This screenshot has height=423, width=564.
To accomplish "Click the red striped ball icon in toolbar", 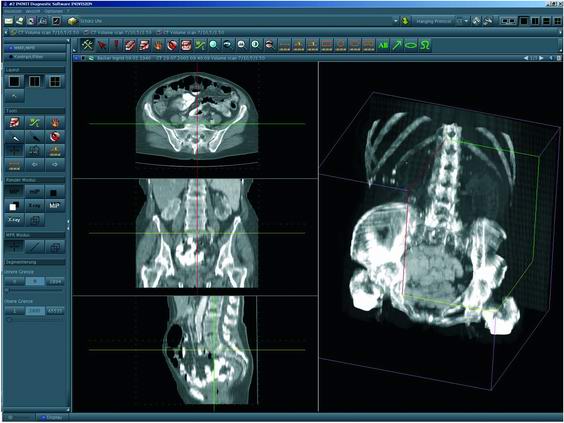I will (172, 45).
